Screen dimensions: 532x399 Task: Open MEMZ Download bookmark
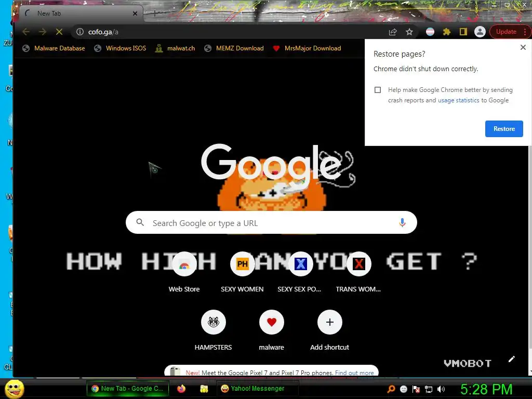234,48
